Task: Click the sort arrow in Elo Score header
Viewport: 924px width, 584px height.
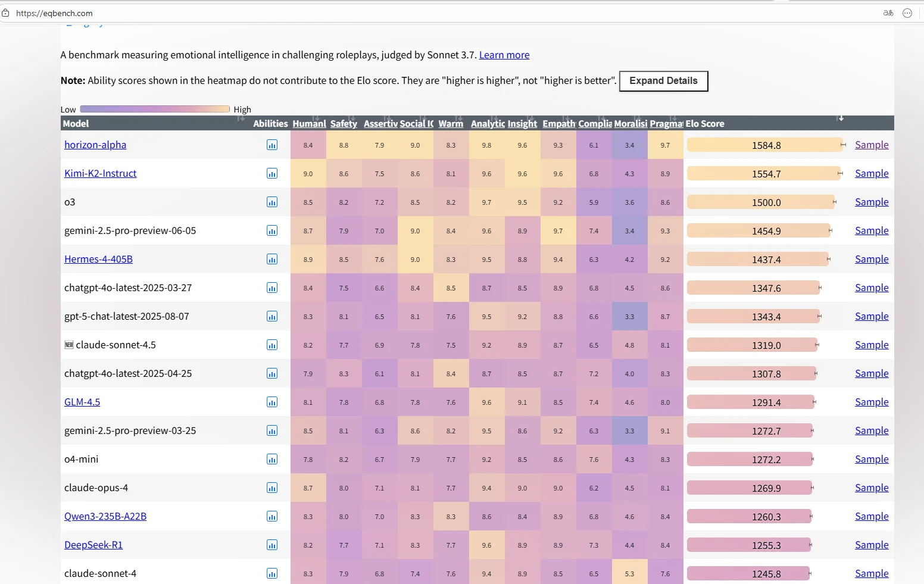Action: pyautogui.click(x=840, y=118)
